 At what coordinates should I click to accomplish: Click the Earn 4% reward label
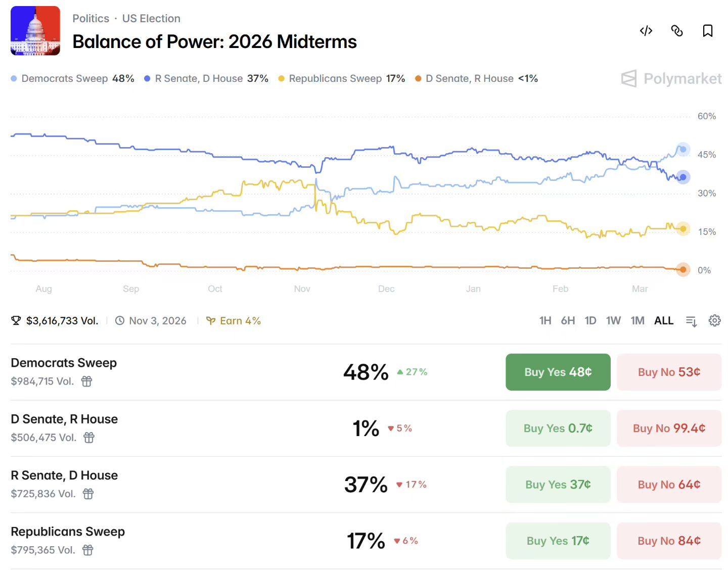pyautogui.click(x=234, y=321)
